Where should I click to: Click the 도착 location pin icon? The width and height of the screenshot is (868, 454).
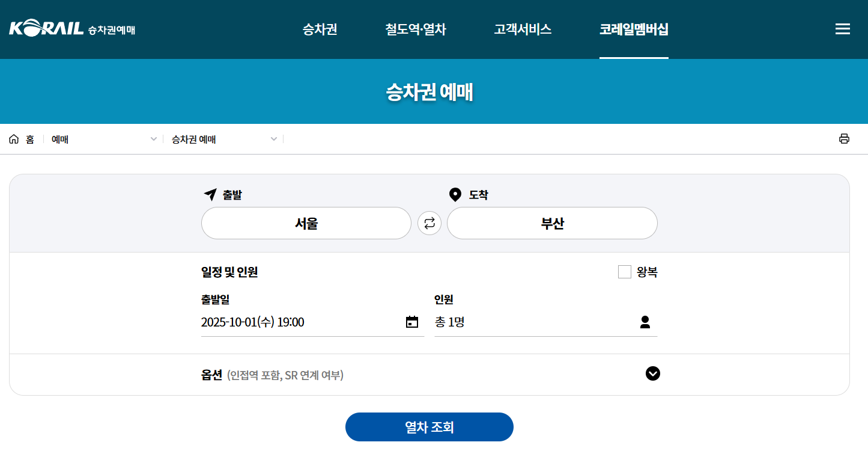[x=455, y=194]
